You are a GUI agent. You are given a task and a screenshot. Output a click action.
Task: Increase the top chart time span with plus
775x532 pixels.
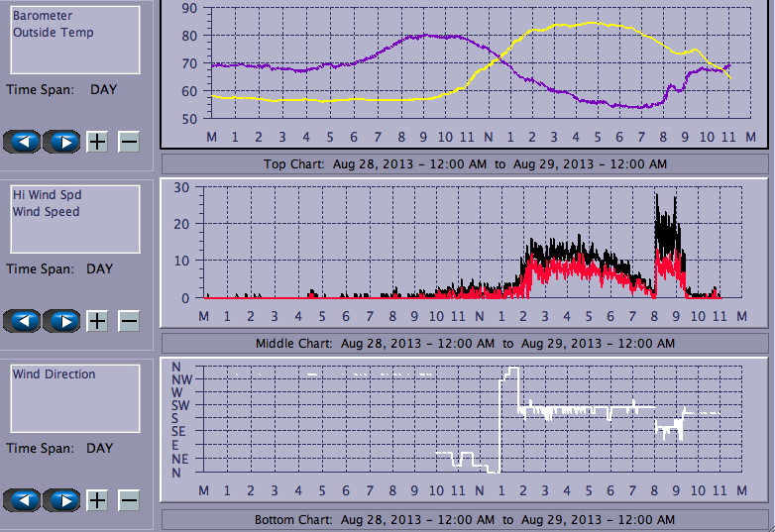(97, 141)
